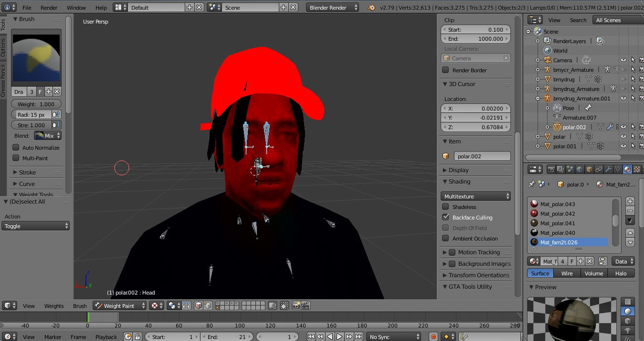The height and width of the screenshot is (341, 644).
Task: Click the Blender logo icon in the info header
Action: 371,8
